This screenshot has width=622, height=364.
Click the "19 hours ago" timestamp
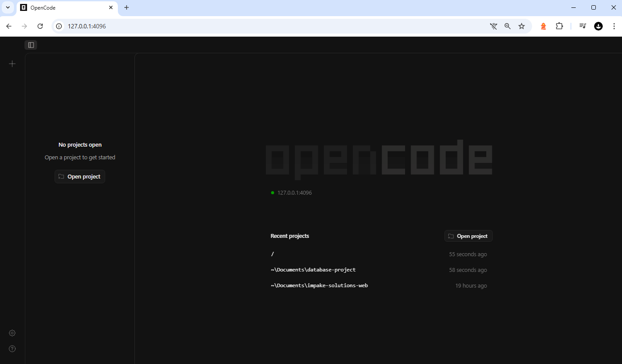click(x=471, y=285)
